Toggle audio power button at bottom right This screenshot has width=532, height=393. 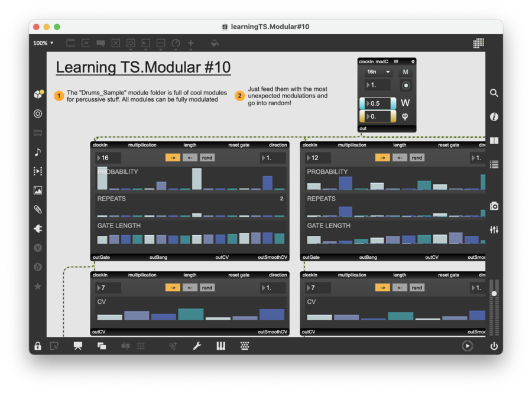click(494, 346)
